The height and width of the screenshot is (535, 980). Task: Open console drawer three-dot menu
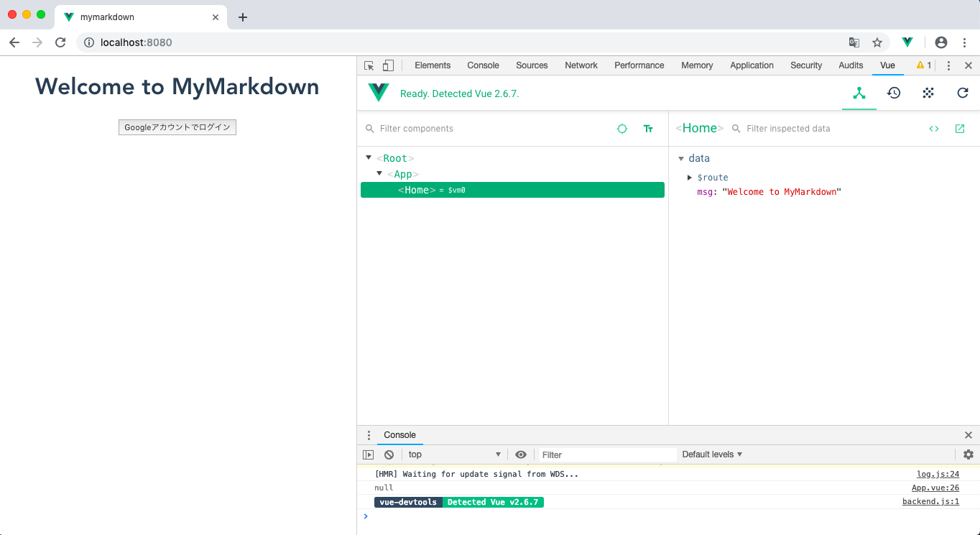coord(369,435)
